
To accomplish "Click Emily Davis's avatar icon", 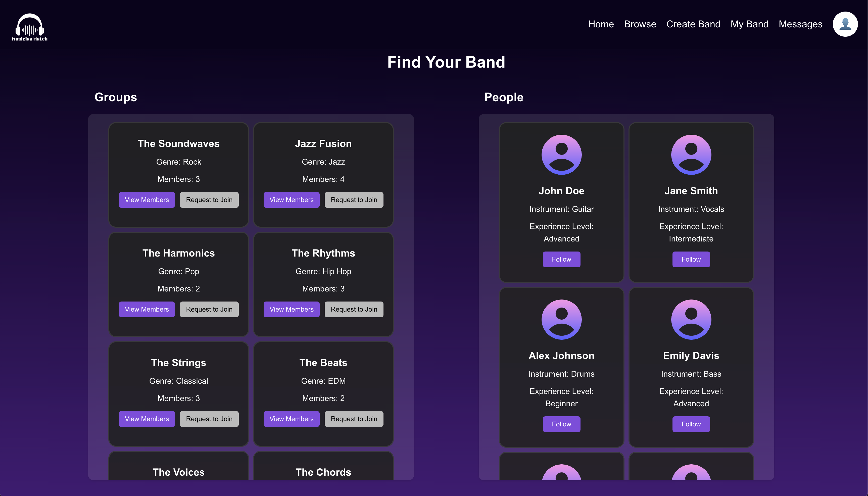I will 691,320.
